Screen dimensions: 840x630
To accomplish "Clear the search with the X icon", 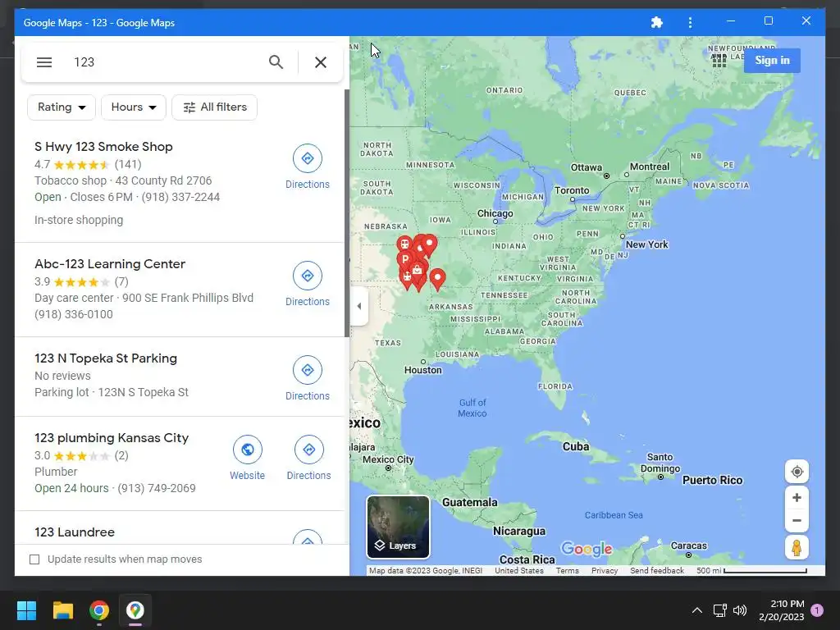I will pos(321,62).
